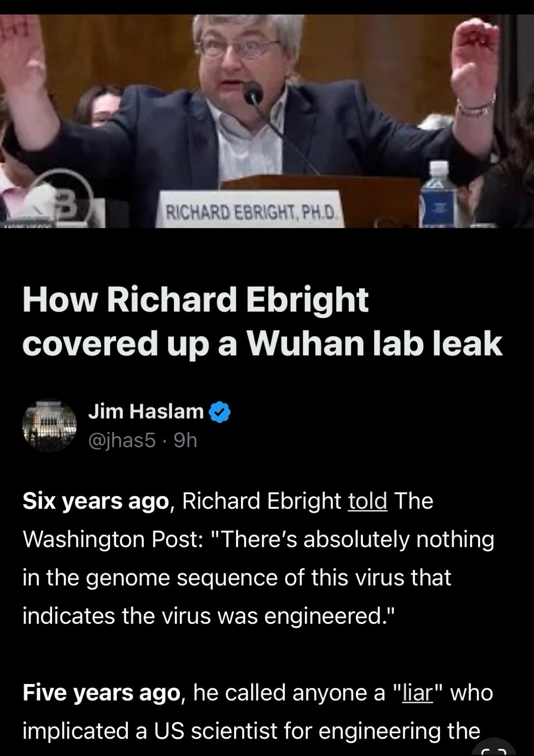Tap the article headline about Wuhan lab leak
This screenshot has width=534, height=756.
[x=263, y=322]
